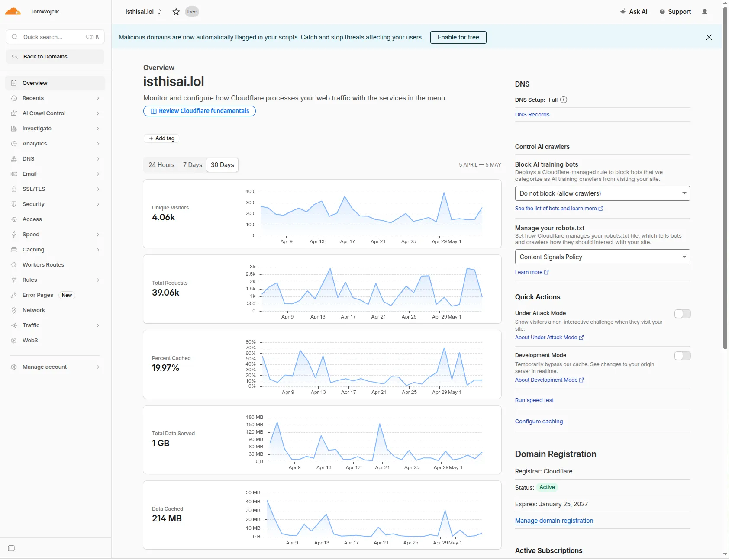Click the Error Pages wrench icon
The width and height of the screenshot is (729, 560).
pyautogui.click(x=14, y=295)
